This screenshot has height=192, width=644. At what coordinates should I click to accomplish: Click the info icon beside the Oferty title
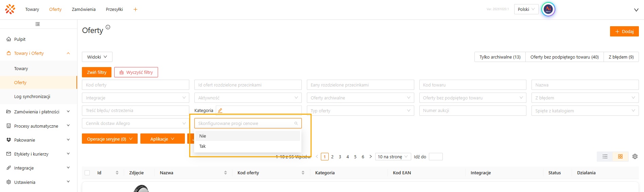coord(108,27)
